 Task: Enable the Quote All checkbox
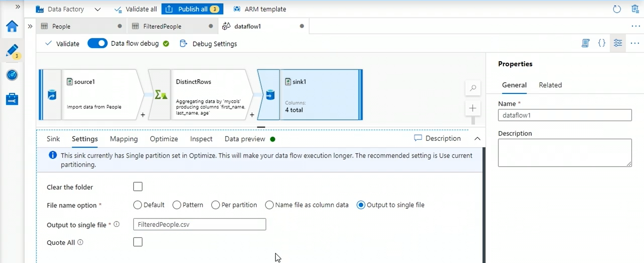coord(138,242)
